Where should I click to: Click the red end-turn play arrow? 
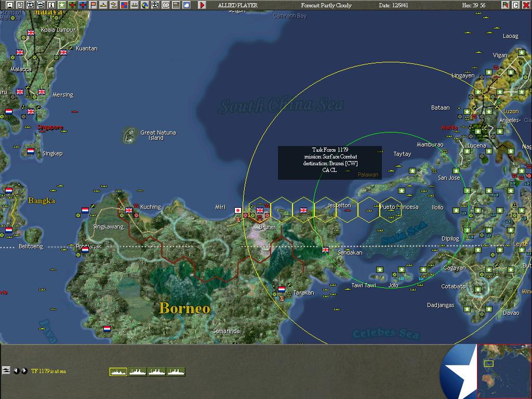(x=202, y=5)
